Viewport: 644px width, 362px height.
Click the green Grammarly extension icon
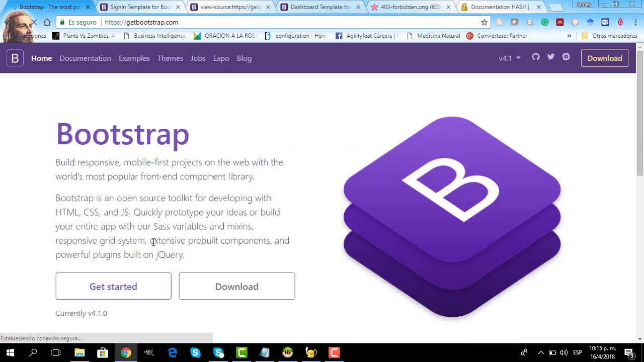[x=544, y=22]
